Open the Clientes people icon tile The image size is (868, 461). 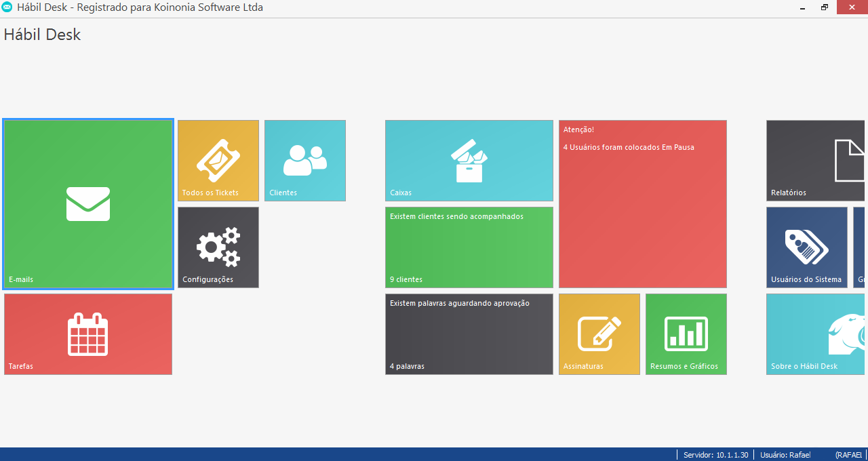click(x=305, y=161)
